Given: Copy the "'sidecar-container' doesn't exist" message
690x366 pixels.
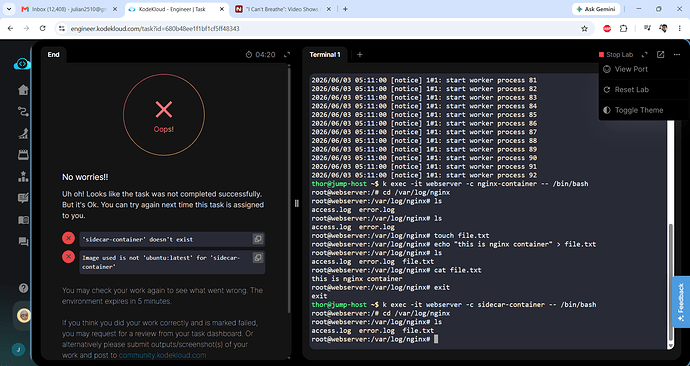Looking at the screenshot, I should [x=258, y=239].
